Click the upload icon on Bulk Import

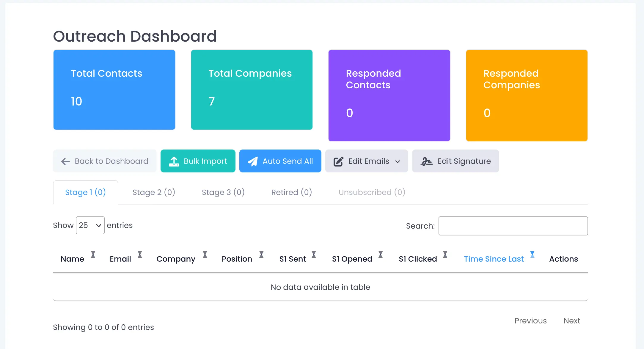point(174,161)
